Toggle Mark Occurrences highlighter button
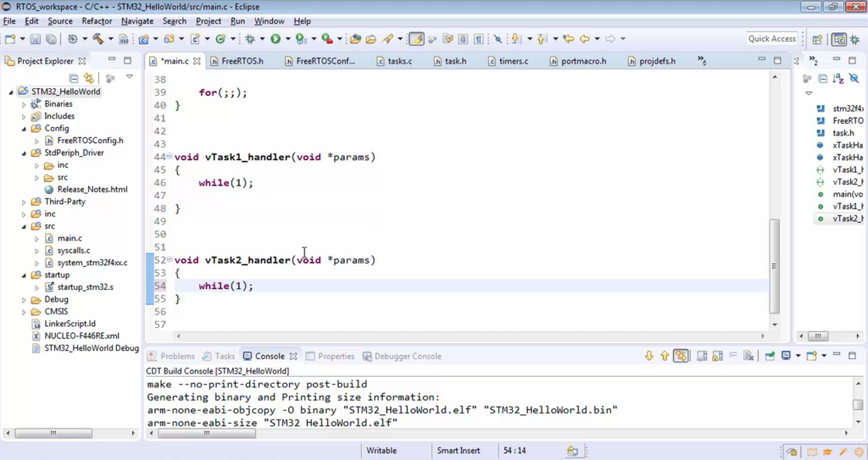Screen dimensions: 868x460 point(416,39)
